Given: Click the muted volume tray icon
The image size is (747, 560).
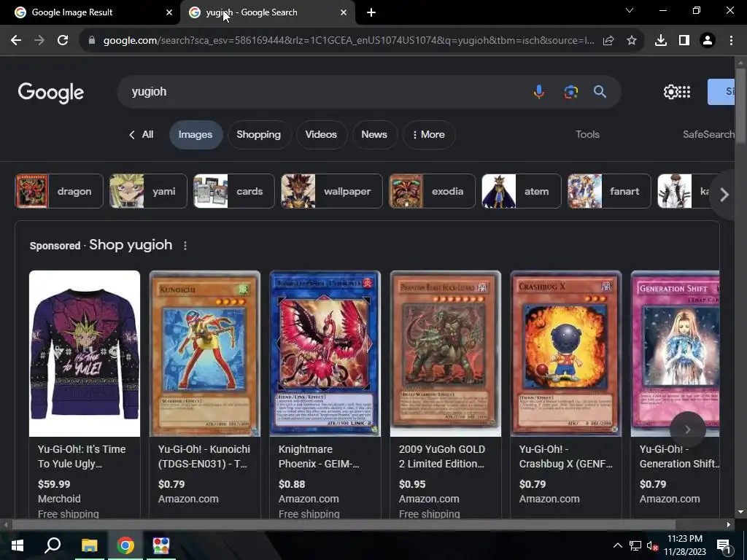Looking at the screenshot, I should (x=652, y=545).
